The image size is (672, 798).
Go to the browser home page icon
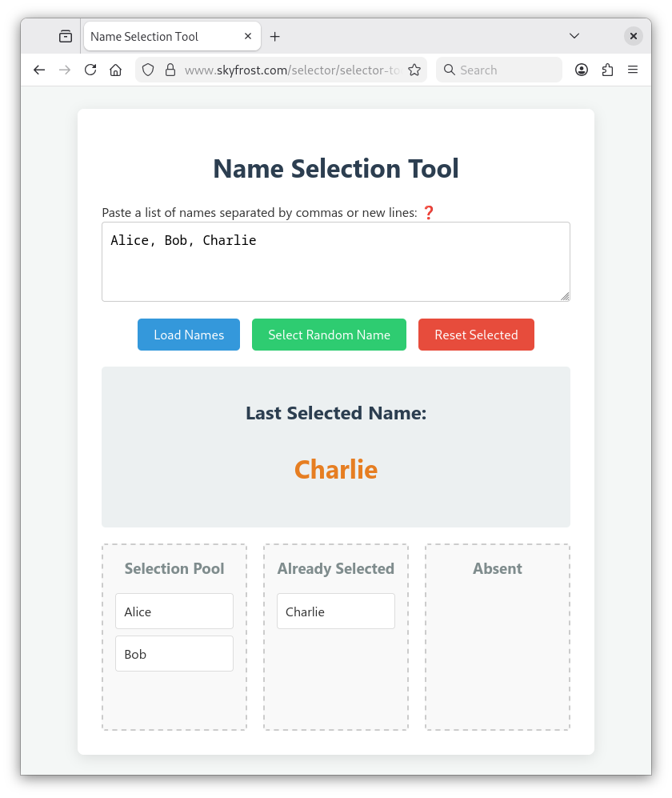pos(116,70)
